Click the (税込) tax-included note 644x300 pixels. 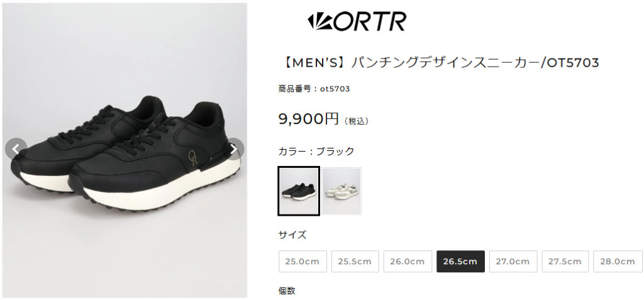(357, 121)
